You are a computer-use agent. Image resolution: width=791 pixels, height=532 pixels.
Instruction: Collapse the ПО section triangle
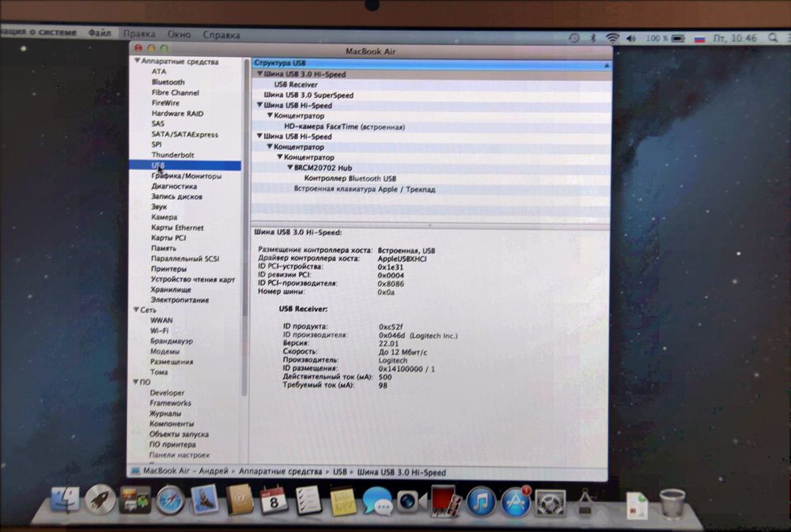coord(136,382)
